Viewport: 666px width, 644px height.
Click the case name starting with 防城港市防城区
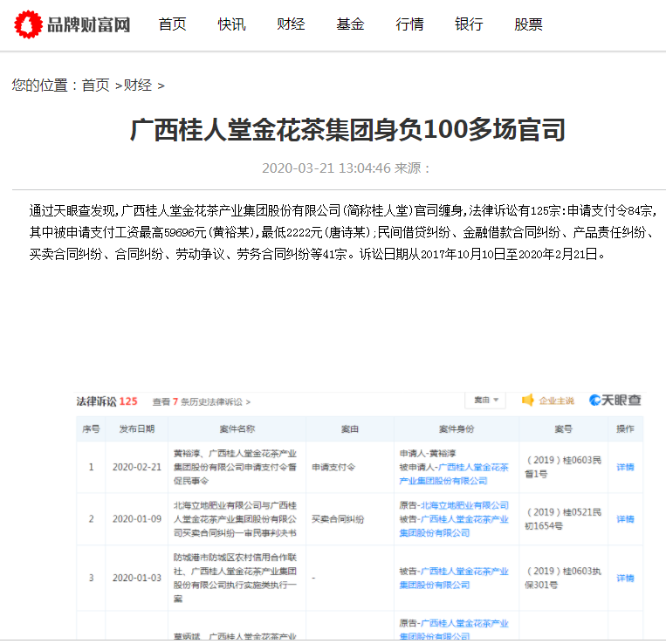tap(236, 579)
